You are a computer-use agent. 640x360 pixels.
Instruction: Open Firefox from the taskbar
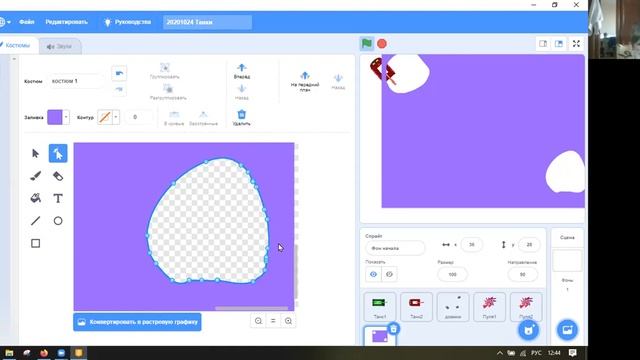pos(44,353)
